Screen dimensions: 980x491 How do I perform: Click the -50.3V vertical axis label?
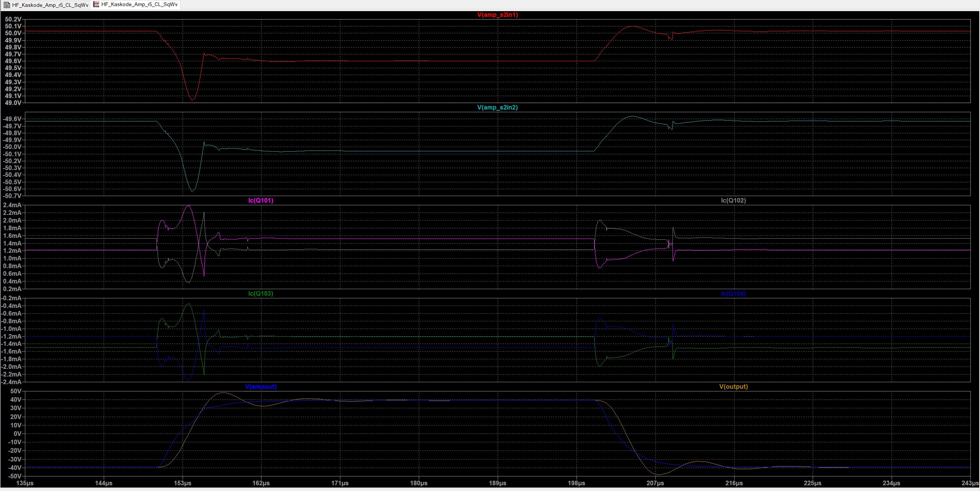pyautogui.click(x=12, y=168)
